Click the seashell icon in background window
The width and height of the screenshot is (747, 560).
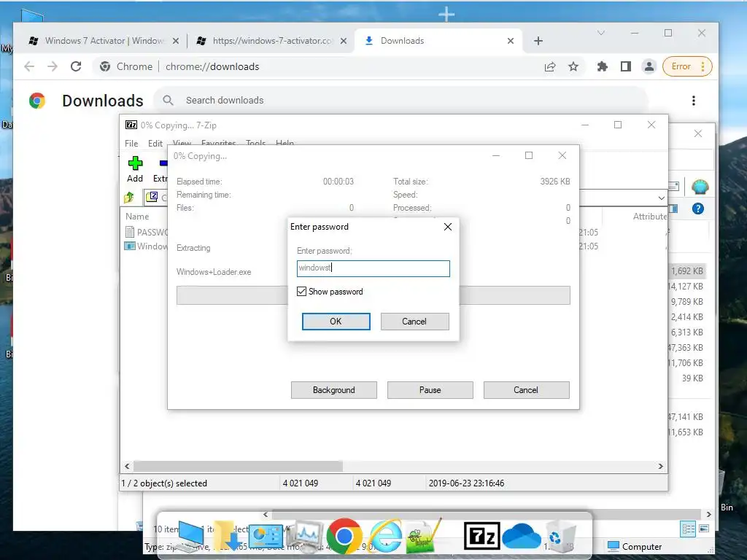[700, 187]
